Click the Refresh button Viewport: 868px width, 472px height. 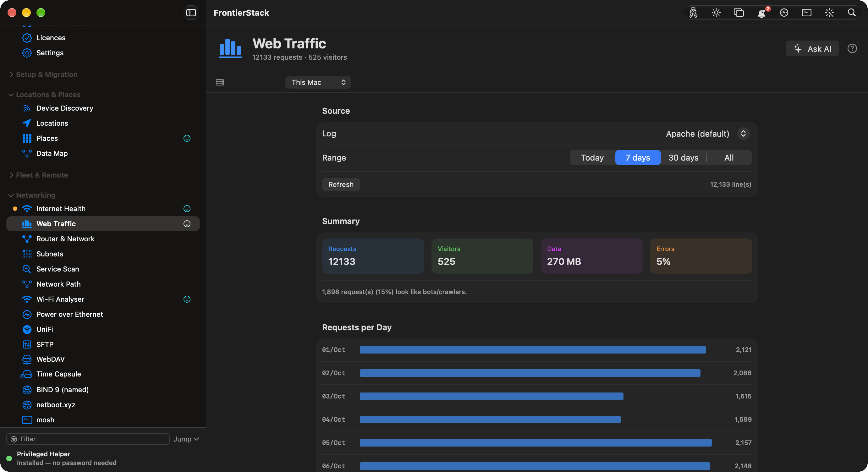coord(341,184)
